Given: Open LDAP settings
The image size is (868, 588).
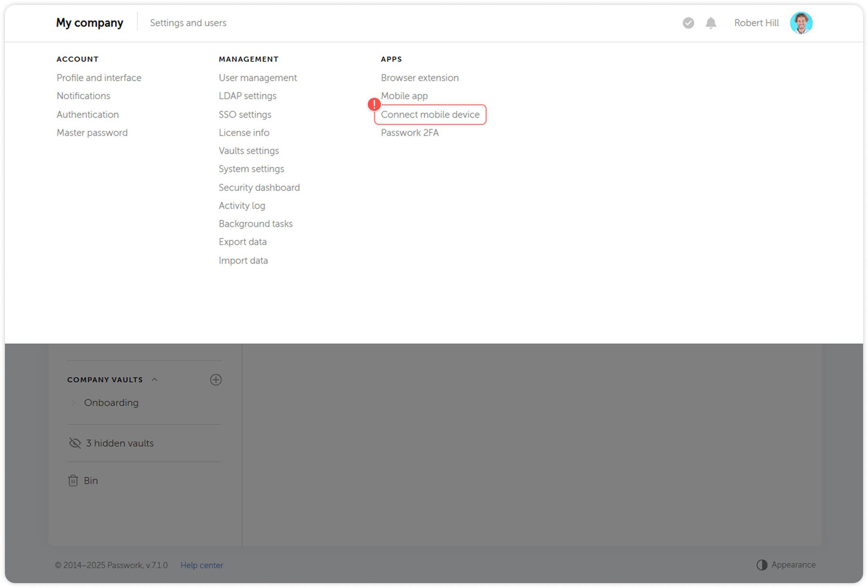Looking at the screenshot, I should pos(247,96).
